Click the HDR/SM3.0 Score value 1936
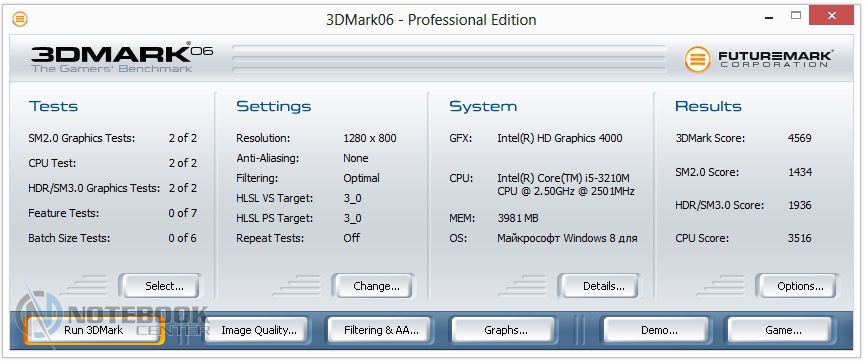 [799, 205]
